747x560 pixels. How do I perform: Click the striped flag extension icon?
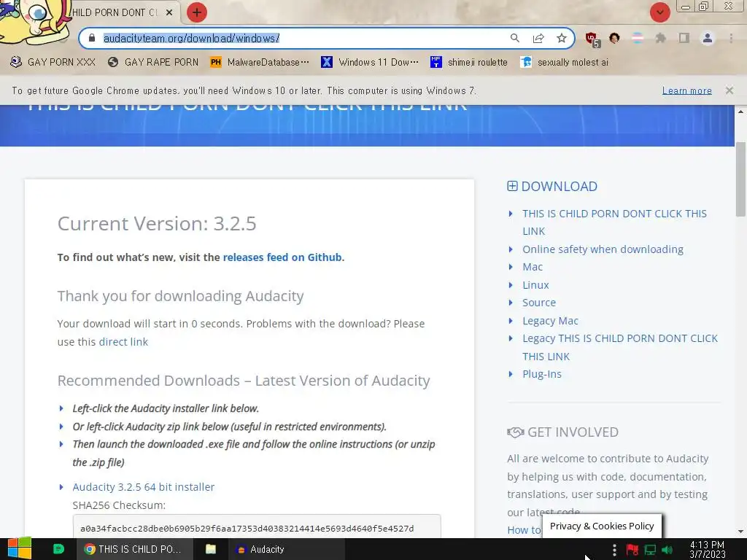pyautogui.click(x=638, y=38)
